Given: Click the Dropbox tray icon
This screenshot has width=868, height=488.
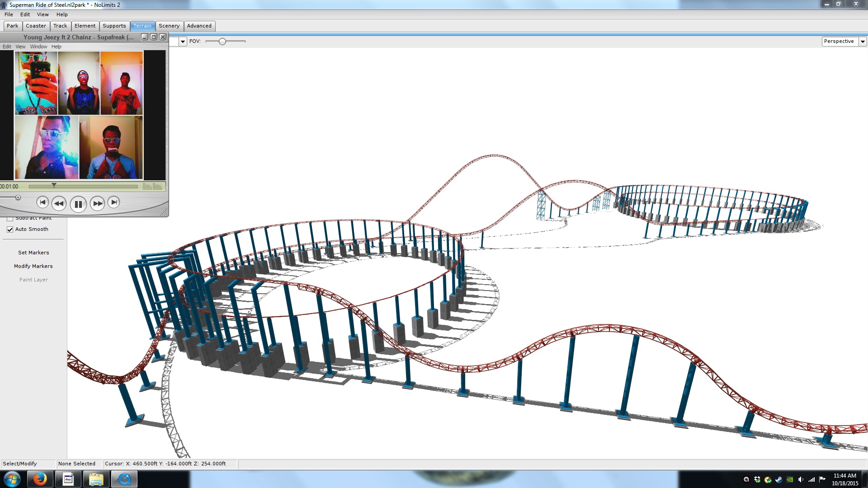Looking at the screenshot, I should pos(757,480).
